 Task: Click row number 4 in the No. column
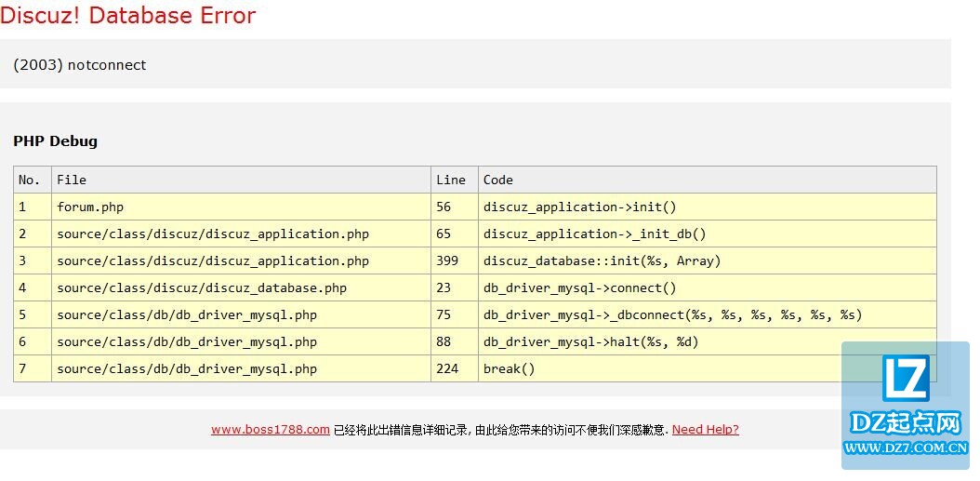(x=33, y=287)
